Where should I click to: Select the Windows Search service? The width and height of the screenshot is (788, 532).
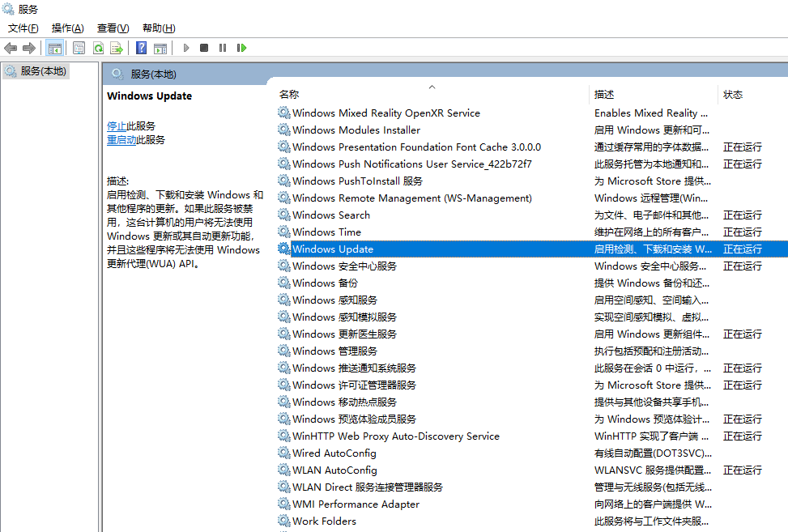coord(532,215)
